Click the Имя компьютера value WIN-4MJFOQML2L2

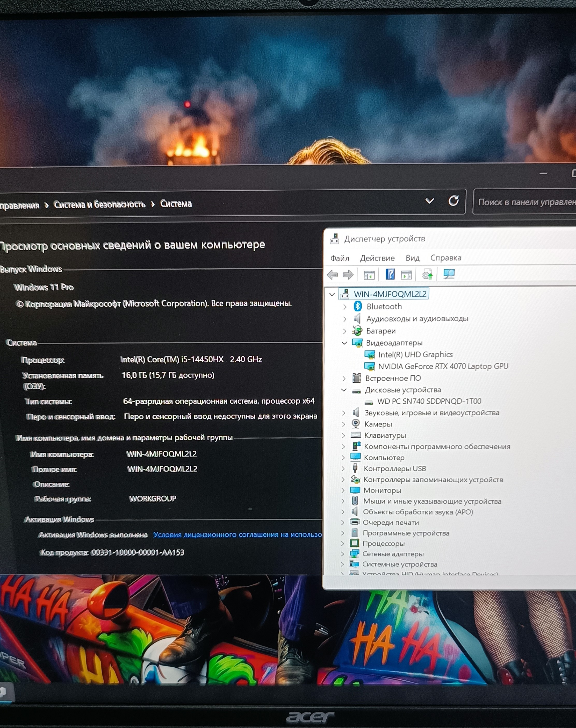click(x=162, y=454)
